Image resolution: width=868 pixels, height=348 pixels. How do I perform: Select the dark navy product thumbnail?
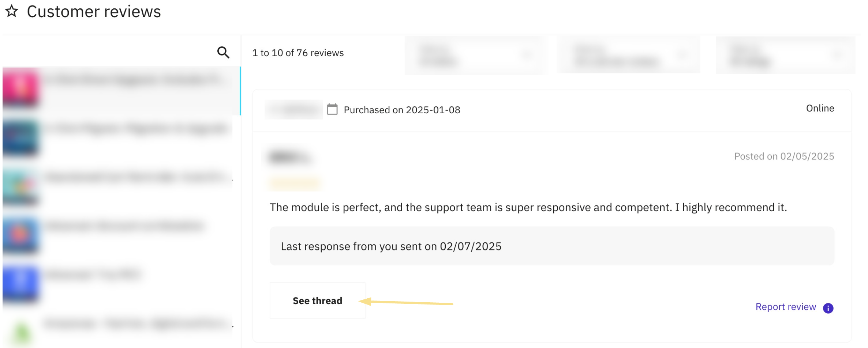click(20, 138)
